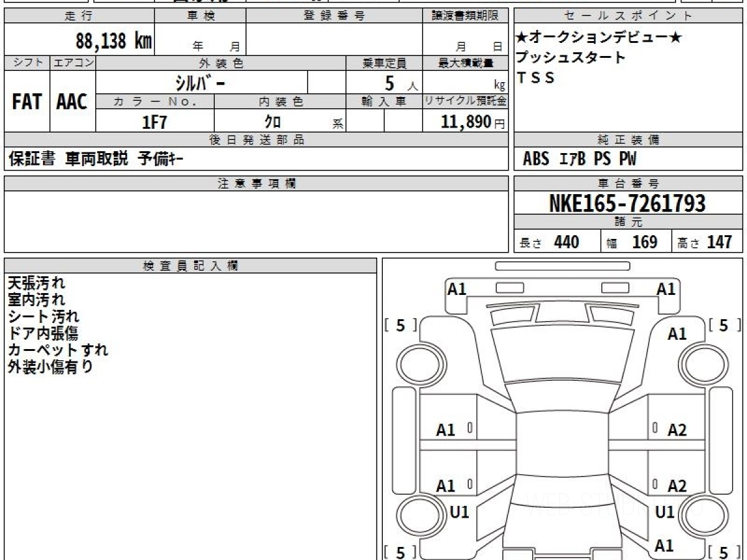Select the 登録番号 header
Screen dimensions: 747x560
click(x=334, y=16)
